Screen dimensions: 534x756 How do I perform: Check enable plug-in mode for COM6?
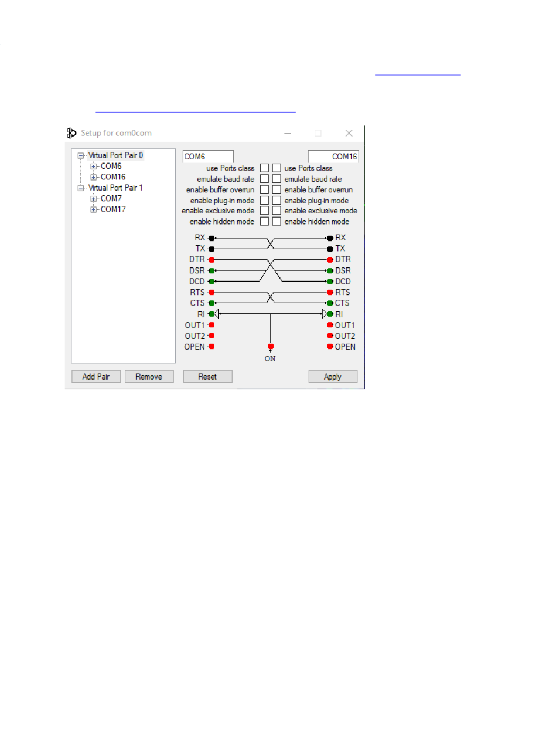[x=264, y=200]
